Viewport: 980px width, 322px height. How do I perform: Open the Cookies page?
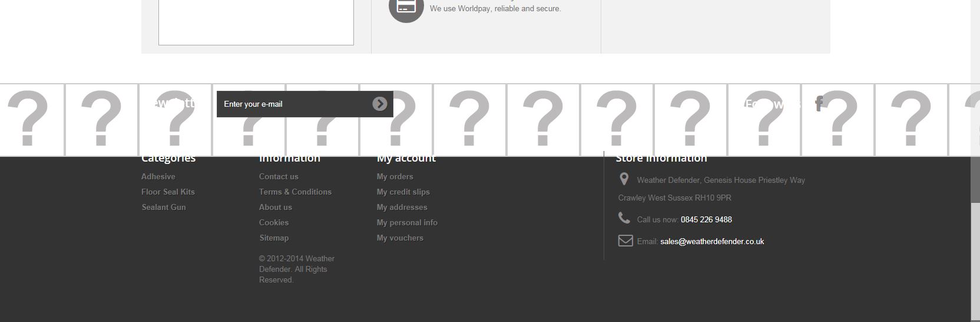(274, 222)
